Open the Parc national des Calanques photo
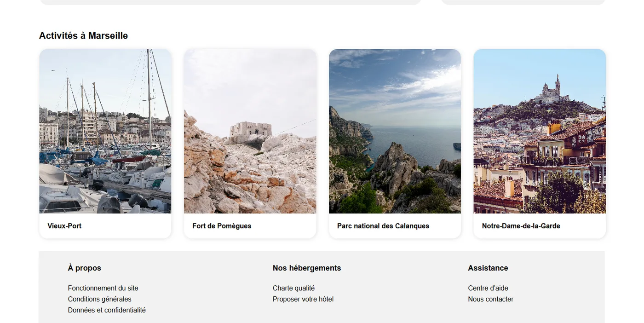The height and width of the screenshot is (323, 644). 395,131
